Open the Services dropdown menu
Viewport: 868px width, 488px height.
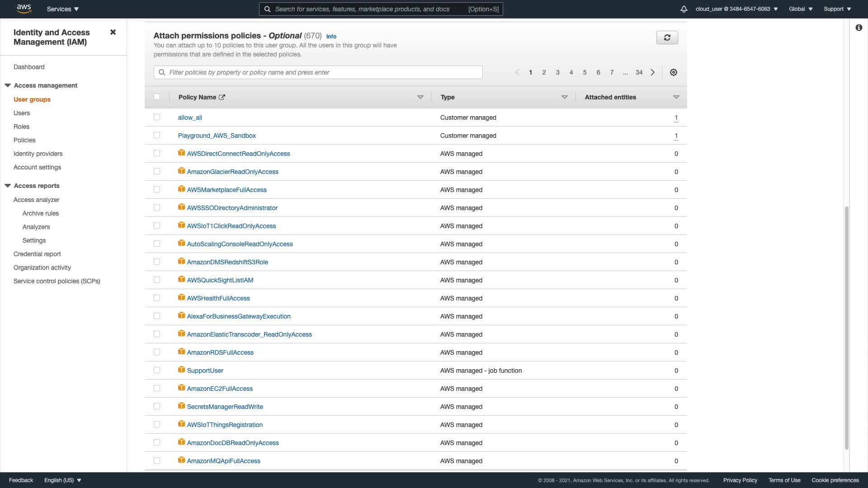click(x=63, y=9)
